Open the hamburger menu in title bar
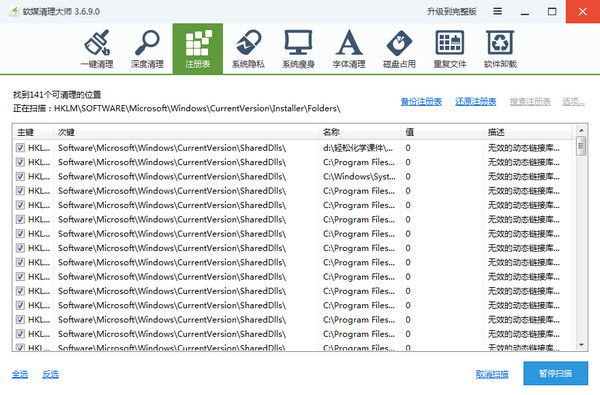 pyautogui.click(x=497, y=11)
